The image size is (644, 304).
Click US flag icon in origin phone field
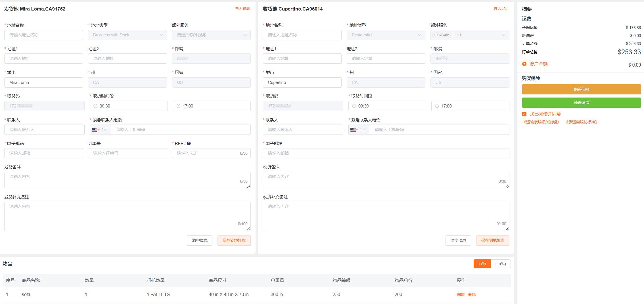click(x=94, y=130)
